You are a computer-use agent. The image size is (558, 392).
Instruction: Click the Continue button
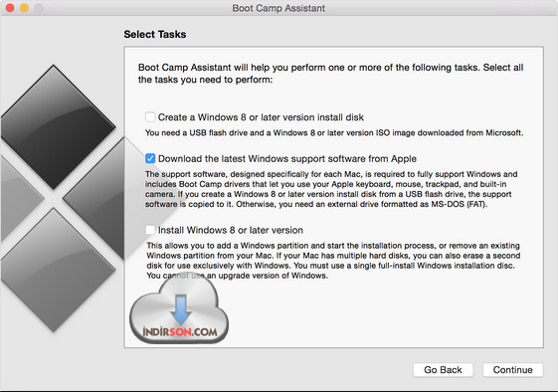tap(512, 370)
